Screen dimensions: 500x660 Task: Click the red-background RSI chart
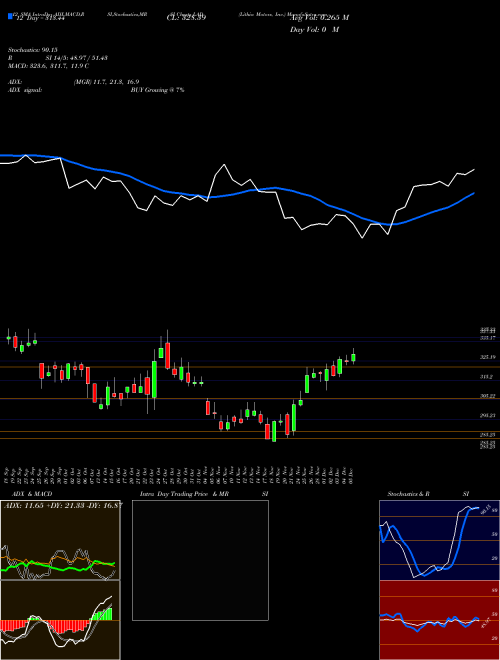[439, 620]
